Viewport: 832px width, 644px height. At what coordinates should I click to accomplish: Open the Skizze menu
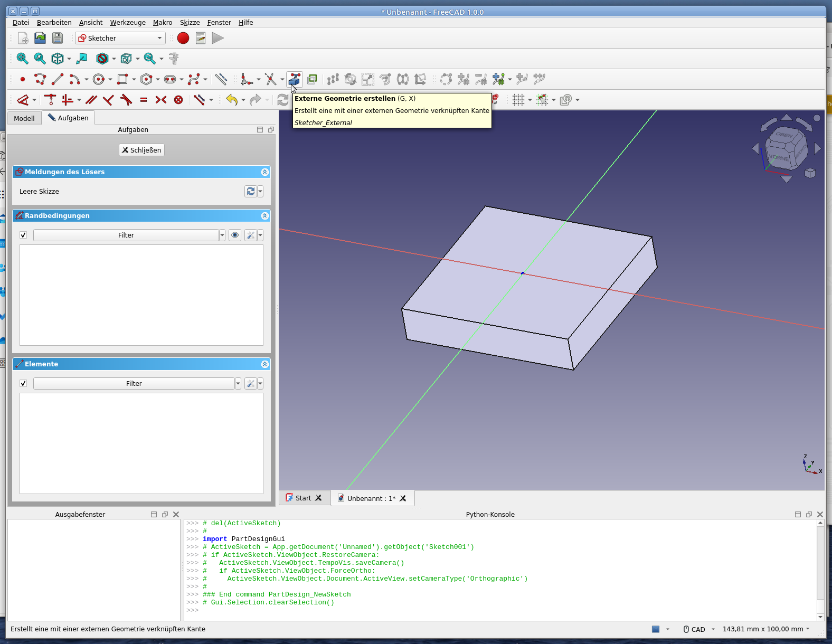point(190,23)
